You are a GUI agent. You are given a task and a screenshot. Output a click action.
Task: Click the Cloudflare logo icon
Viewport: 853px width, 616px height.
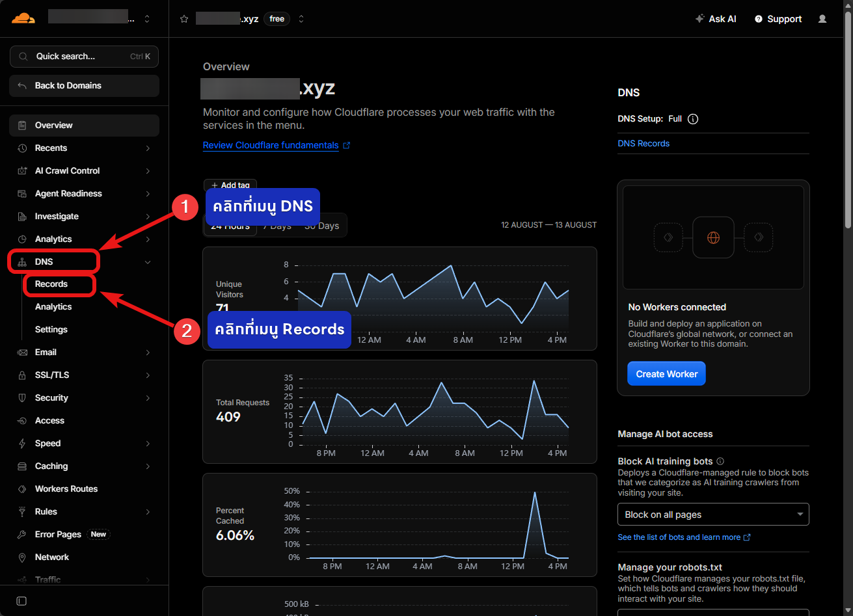(x=23, y=18)
